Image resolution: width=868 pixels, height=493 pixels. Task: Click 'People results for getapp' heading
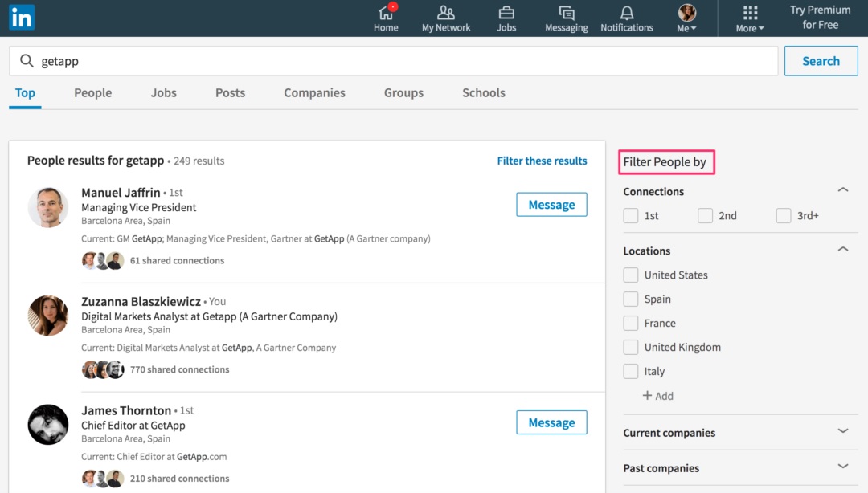tap(96, 161)
